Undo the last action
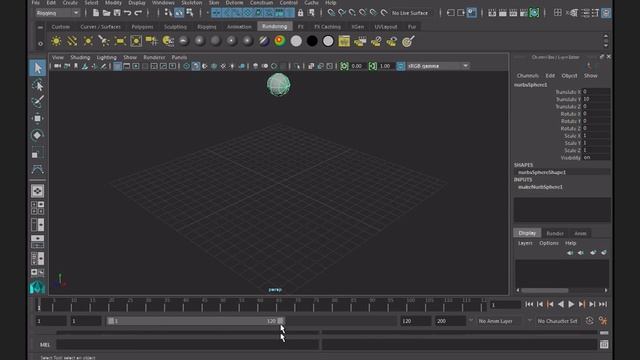Image resolution: width=640 pixels, height=360 pixels. (127, 13)
